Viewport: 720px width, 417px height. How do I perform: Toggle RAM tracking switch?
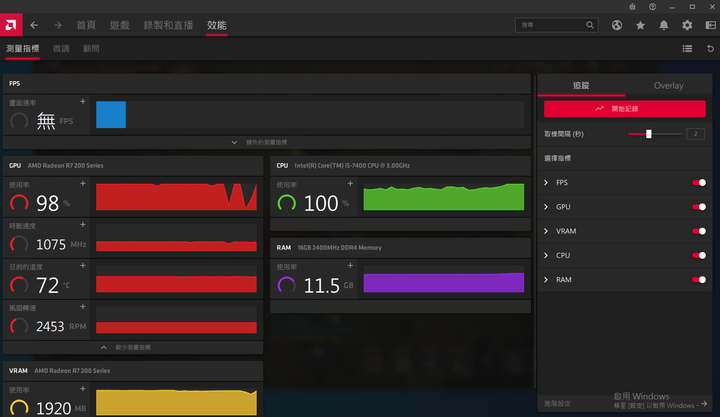(699, 280)
